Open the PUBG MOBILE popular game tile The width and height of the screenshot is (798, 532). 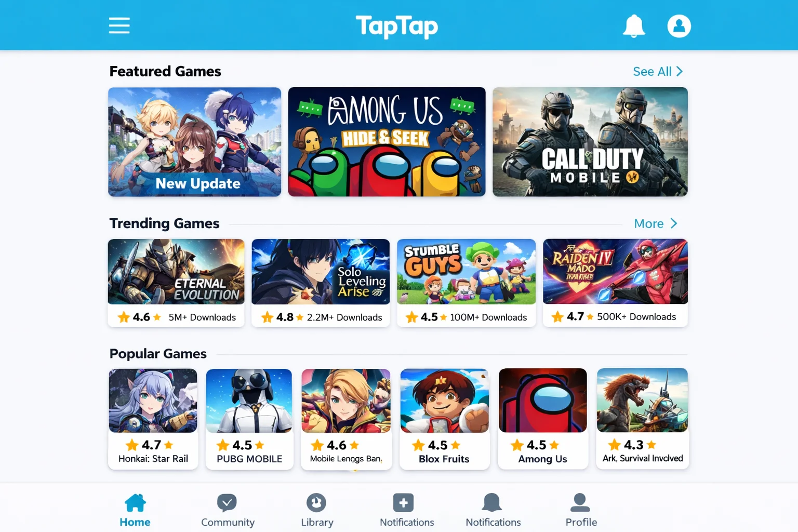click(249, 419)
